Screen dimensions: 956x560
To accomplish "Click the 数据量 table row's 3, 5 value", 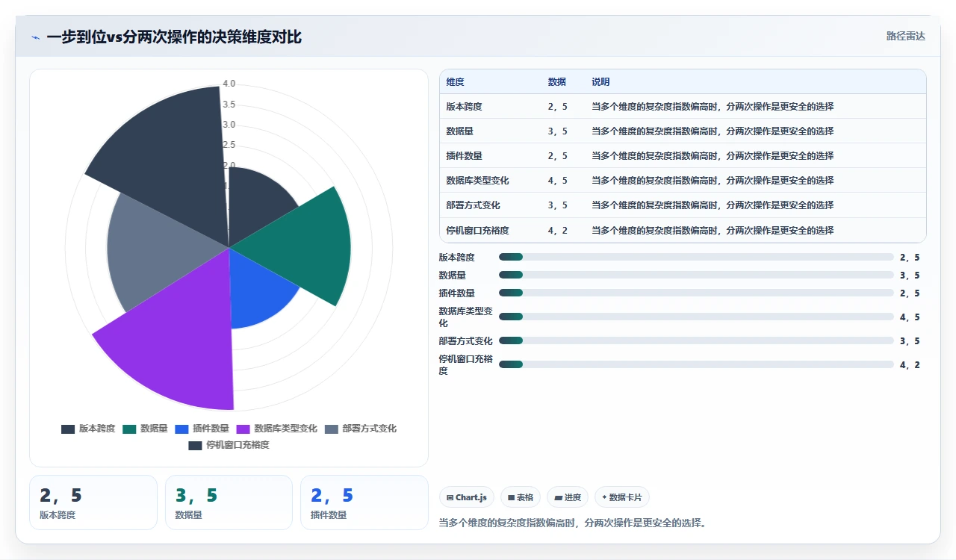I will click(557, 131).
